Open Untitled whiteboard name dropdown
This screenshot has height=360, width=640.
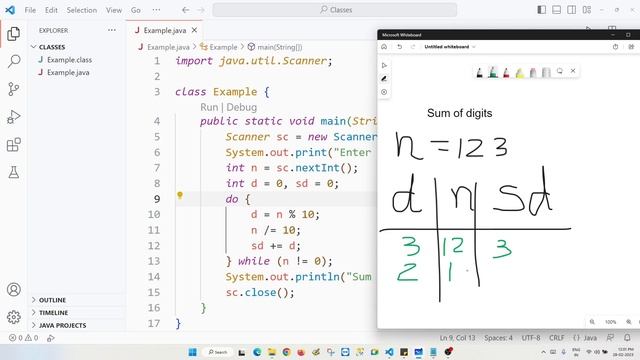point(450,47)
